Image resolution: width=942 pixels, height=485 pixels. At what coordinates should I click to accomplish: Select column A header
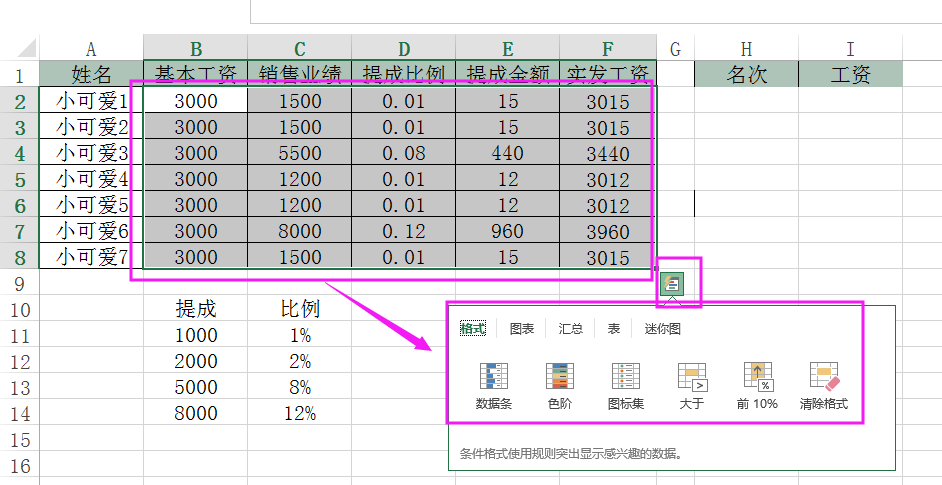91,49
